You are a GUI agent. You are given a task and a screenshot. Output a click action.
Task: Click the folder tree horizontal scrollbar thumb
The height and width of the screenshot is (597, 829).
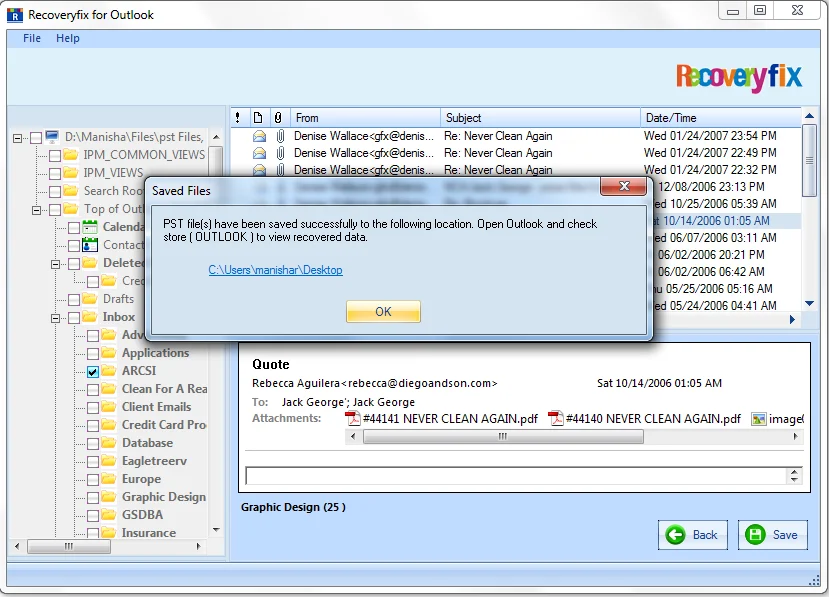69,546
